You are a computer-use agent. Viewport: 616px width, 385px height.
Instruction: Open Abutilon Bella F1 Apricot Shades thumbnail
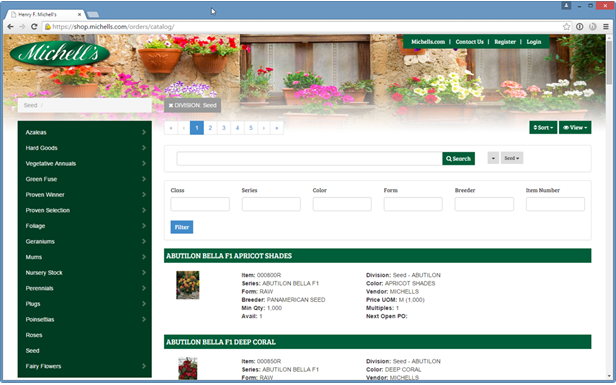point(187,285)
